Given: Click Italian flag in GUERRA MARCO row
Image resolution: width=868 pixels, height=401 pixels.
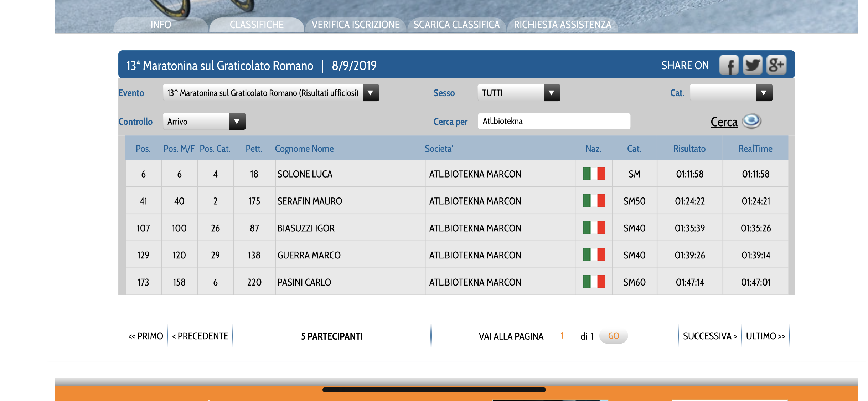Looking at the screenshot, I should [x=594, y=255].
